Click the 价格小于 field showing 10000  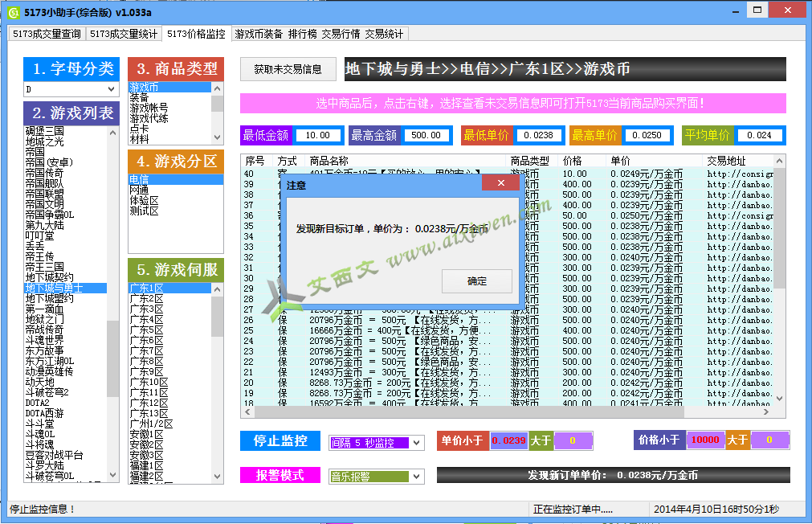click(705, 440)
